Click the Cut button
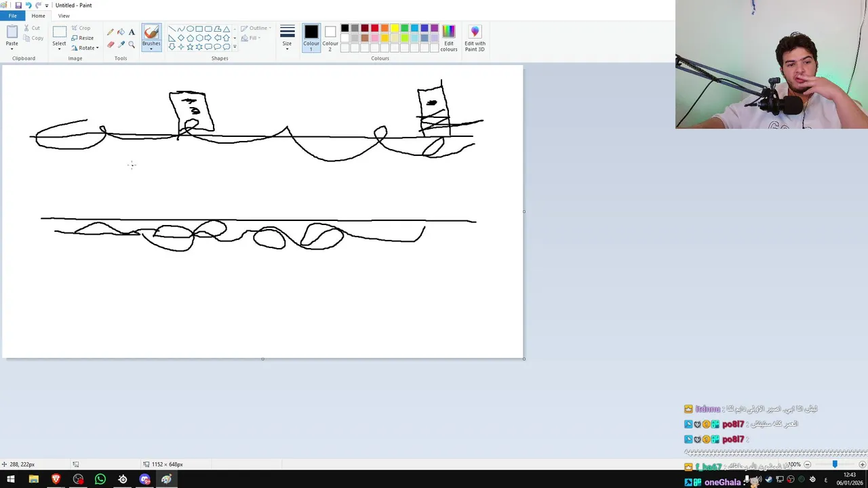The image size is (868, 488). tap(31, 28)
